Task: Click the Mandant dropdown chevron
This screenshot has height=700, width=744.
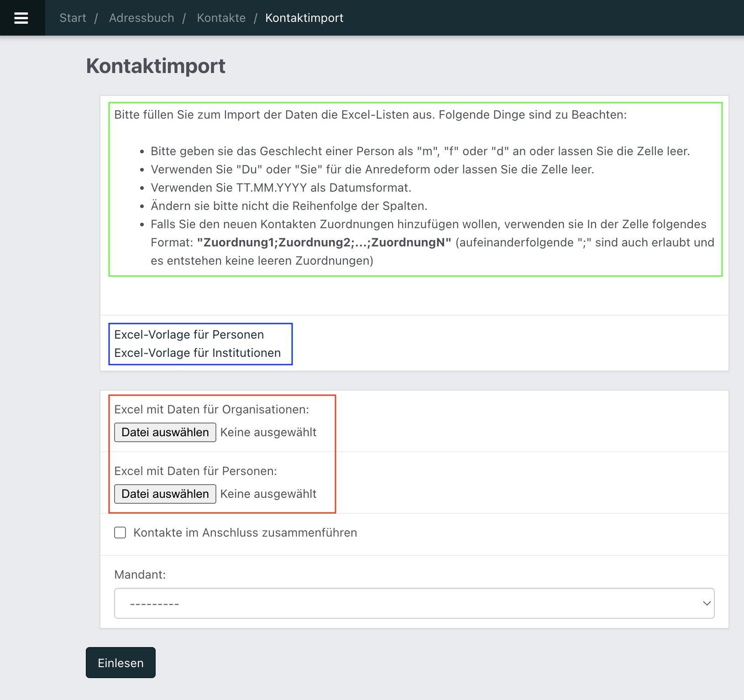Action: coord(706,603)
